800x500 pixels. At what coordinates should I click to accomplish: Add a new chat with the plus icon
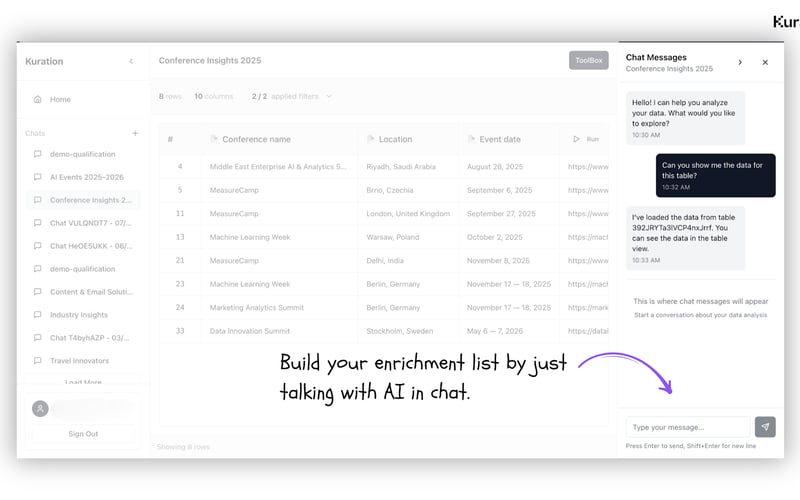(135, 133)
